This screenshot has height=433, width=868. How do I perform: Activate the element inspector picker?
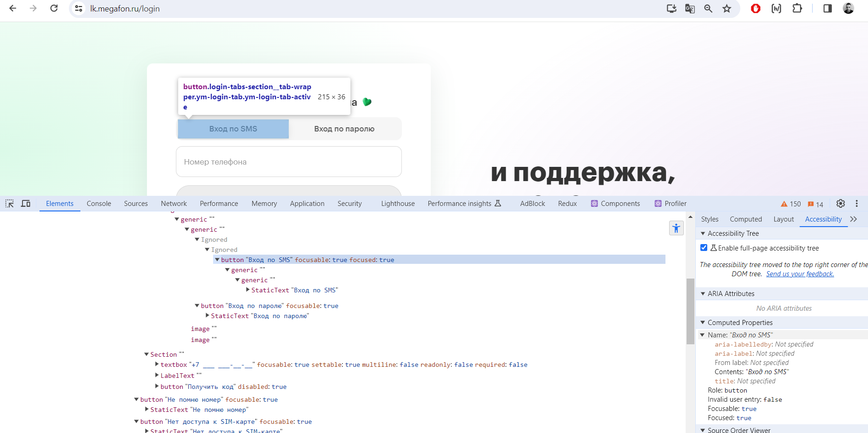[x=10, y=204]
